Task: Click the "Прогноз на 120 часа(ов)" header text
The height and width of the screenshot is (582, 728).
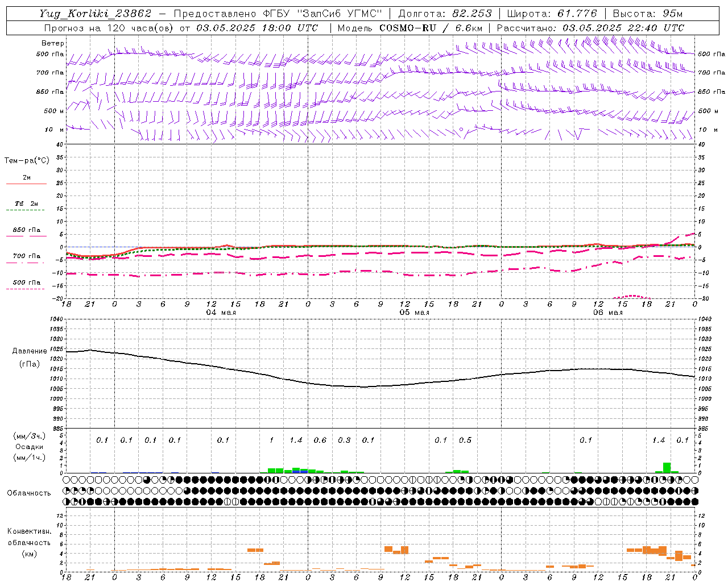Action: [109, 28]
